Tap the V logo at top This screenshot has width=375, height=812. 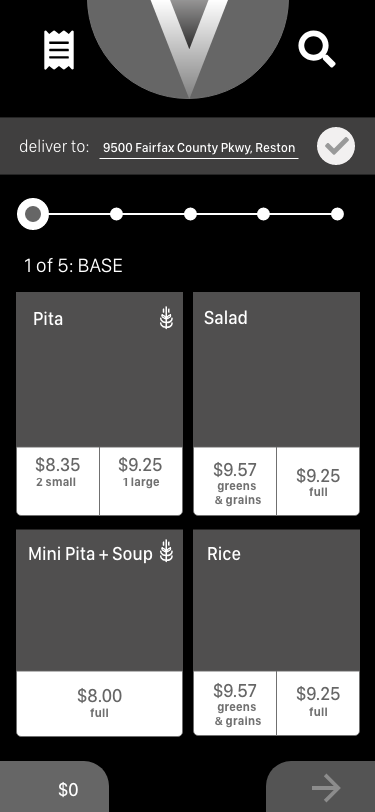click(188, 47)
